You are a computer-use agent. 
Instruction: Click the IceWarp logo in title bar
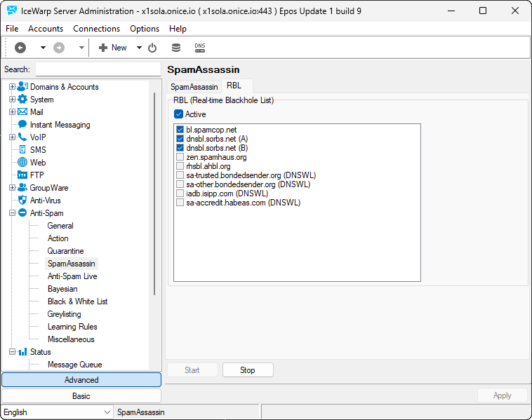pos(11,11)
